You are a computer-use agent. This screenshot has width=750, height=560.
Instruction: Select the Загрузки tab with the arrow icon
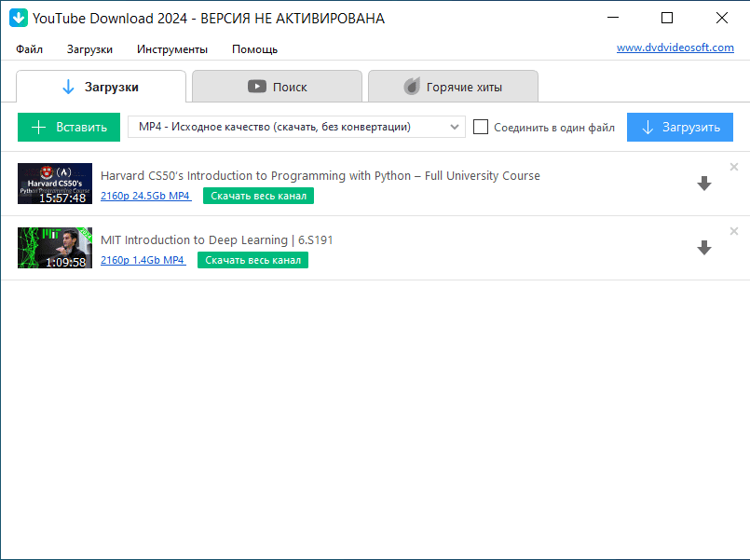(x=101, y=87)
